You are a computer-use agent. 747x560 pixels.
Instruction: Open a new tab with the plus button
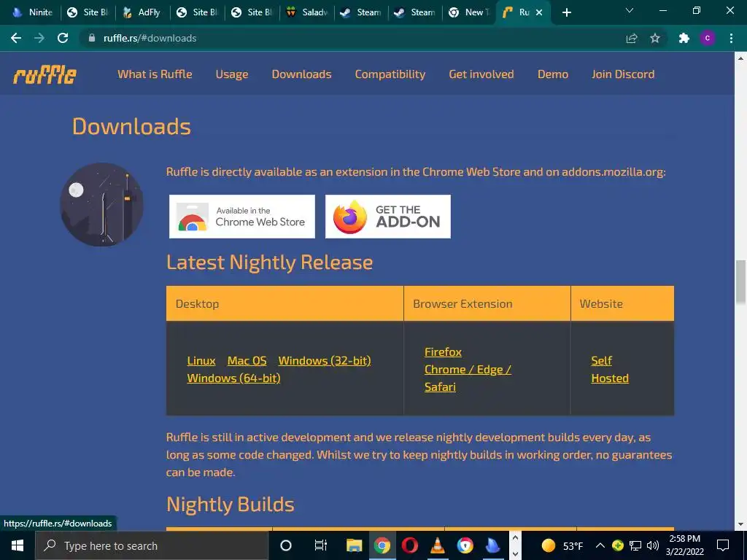pos(566,12)
